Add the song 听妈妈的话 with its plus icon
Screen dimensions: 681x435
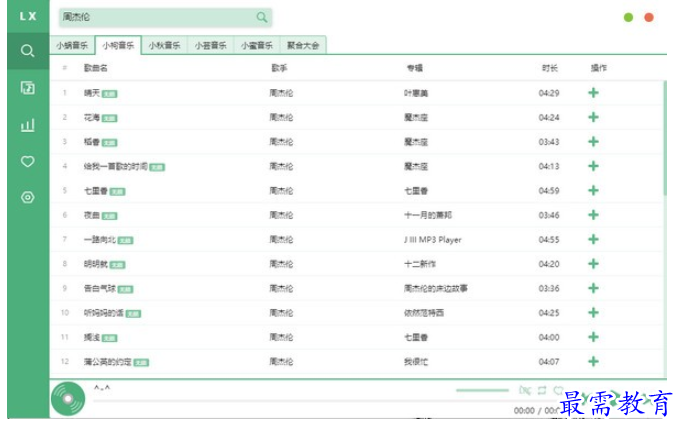point(593,313)
